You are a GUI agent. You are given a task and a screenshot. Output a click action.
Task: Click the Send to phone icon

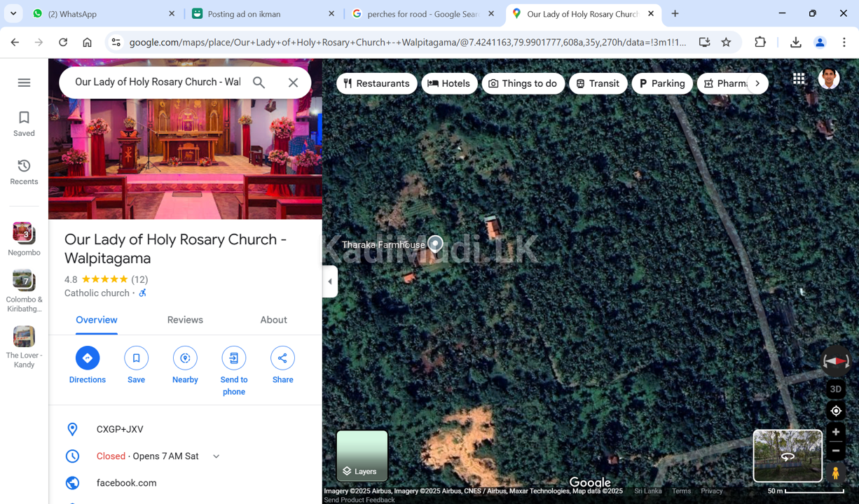(233, 358)
